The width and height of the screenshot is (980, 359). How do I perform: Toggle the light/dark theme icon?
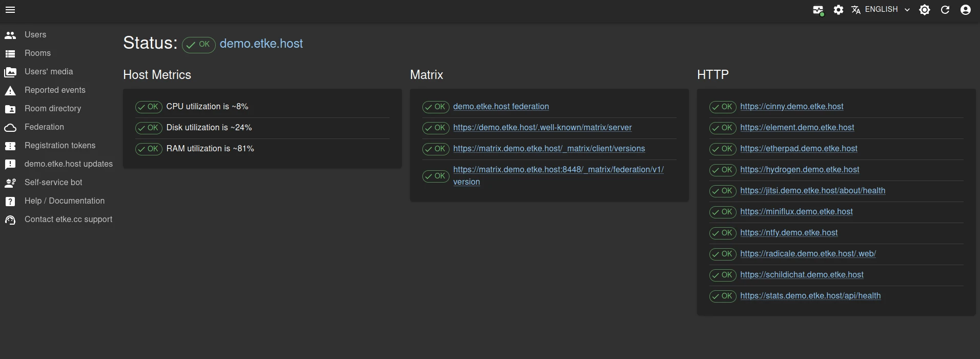click(925, 10)
